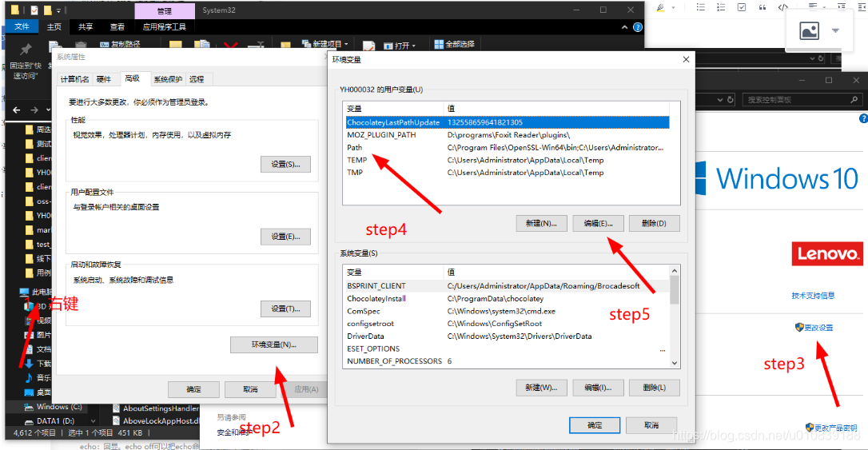The height and width of the screenshot is (450, 868).
Task: Collapse the Explorer ribbon with chevron
Action: [x=624, y=27]
